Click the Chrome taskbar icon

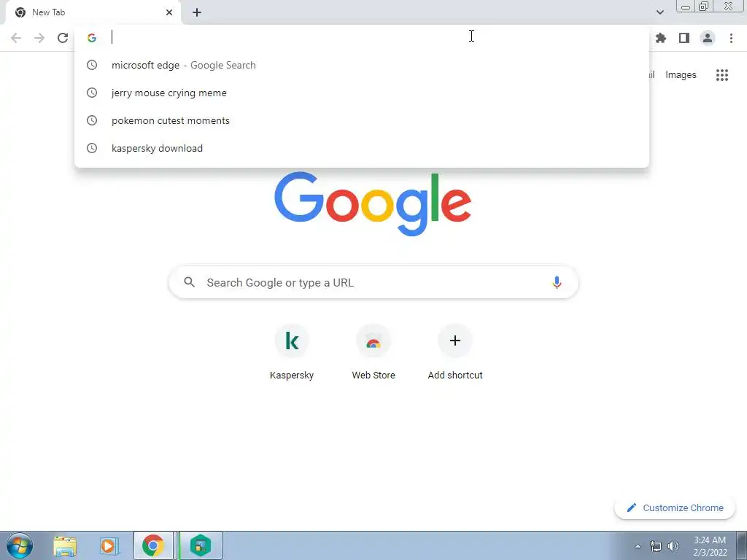[x=153, y=545]
